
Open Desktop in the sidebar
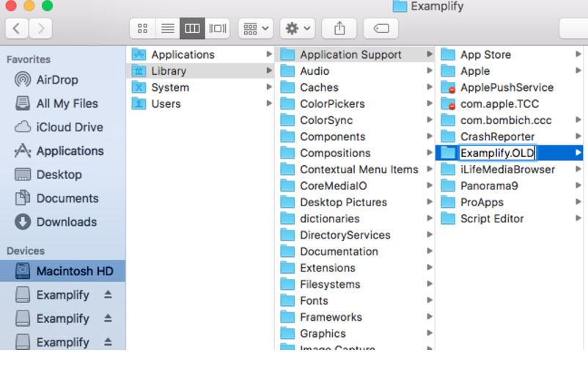(x=62, y=175)
